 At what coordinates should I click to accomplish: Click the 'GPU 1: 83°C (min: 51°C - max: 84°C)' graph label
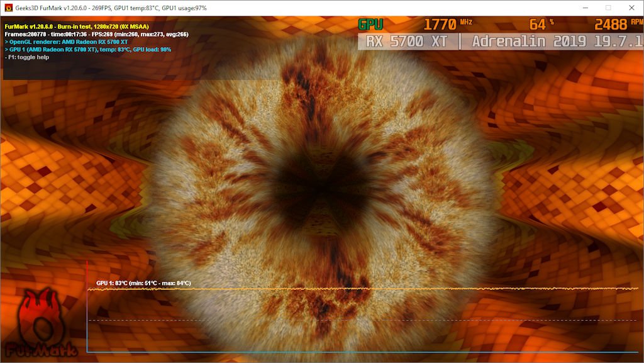(x=144, y=283)
